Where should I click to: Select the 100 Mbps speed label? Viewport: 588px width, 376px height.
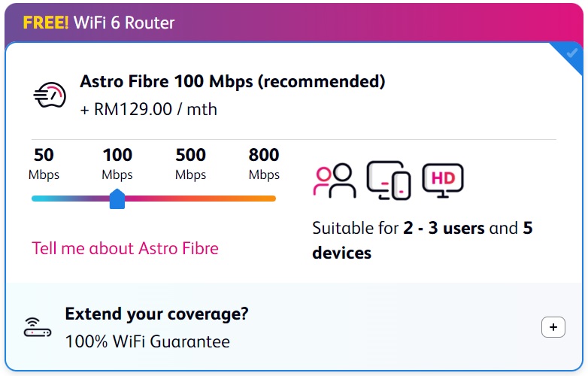click(x=117, y=164)
